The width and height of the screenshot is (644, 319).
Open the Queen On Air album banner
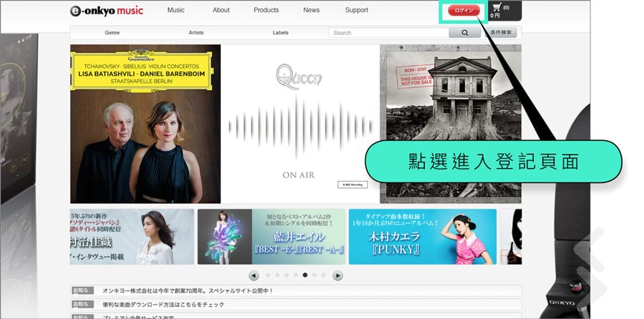click(301, 124)
